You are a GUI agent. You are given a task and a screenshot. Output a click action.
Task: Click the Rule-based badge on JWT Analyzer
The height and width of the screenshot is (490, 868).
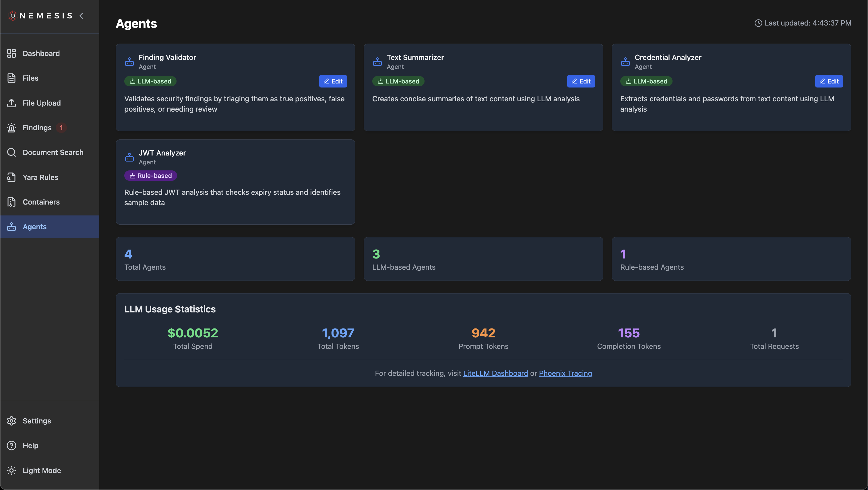click(151, 176)
